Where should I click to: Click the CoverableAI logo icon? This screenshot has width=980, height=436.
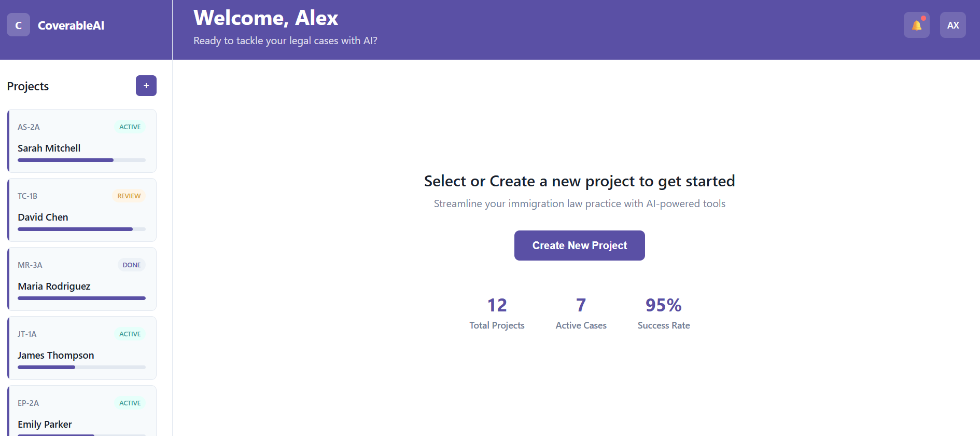[x=18, y=25]
